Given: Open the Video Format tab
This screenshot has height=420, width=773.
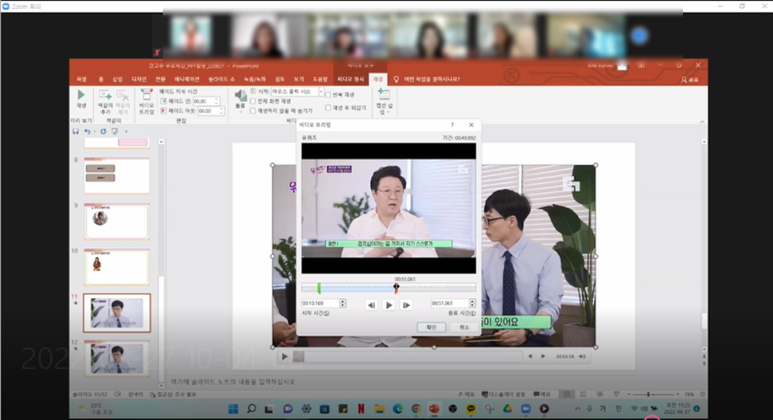Looking at the screenshot, I should [x=351, y=79].
